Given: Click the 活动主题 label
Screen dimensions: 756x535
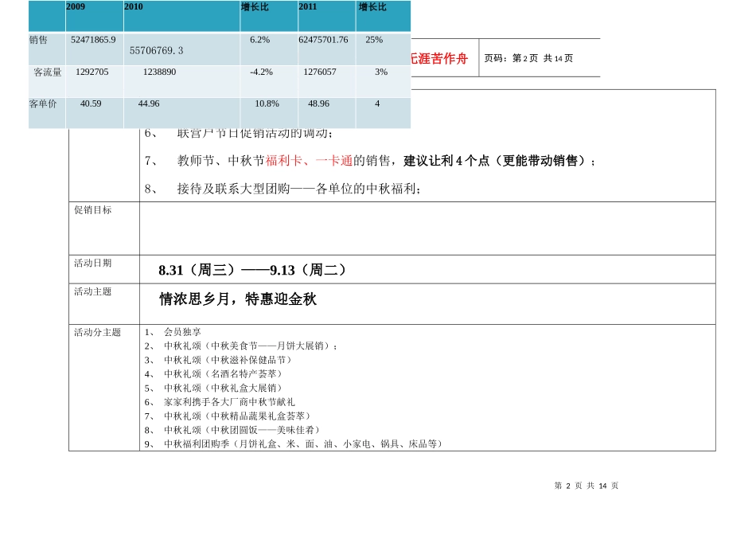Looking at the screenshot, I should pyautogui.click(x=92, y=291).
